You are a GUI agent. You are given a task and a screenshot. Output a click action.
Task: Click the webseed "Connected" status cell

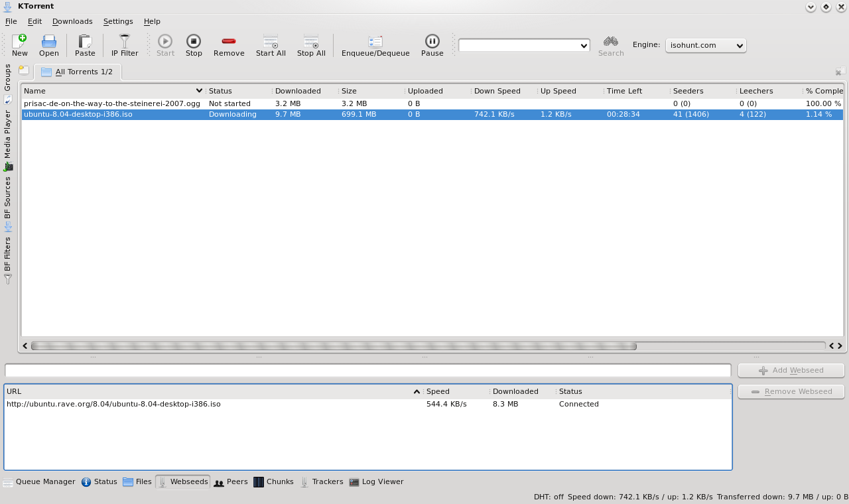click(x=579, y=404)
